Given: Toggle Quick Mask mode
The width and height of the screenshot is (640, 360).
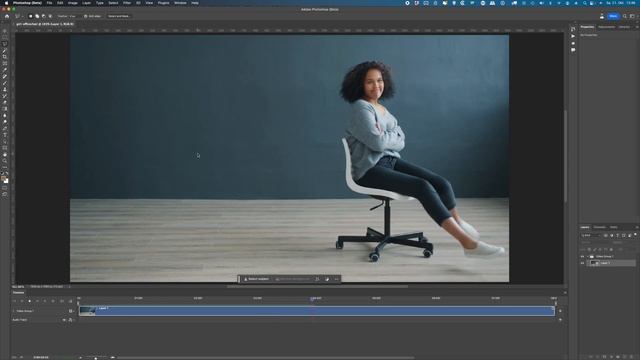Looking at the screenshot, I should click(5, 188).
